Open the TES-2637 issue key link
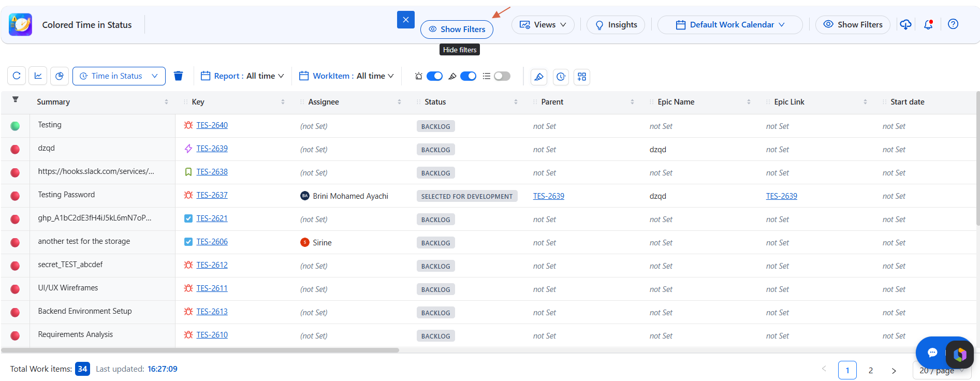Image resolution: width=980 pixels, height=381 pixels. pos(212,195)
